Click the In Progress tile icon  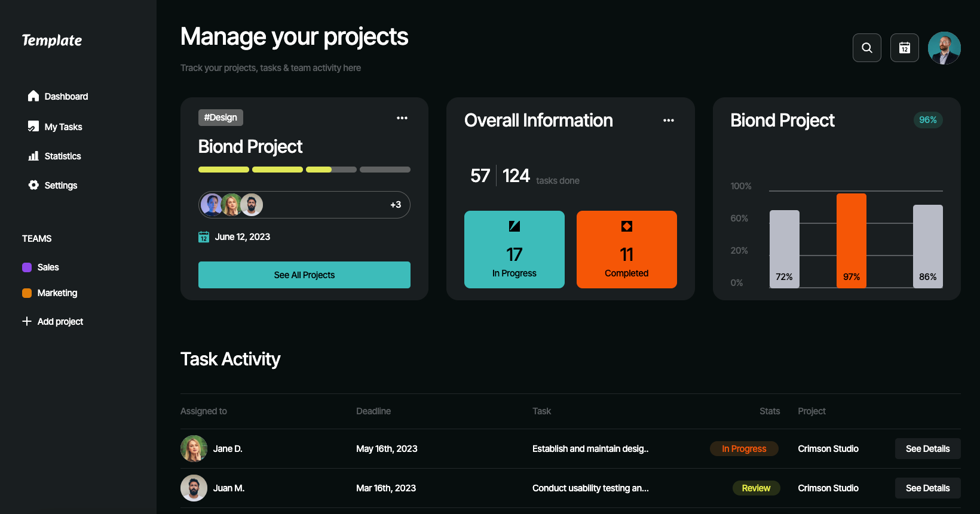tap(514, 226)
